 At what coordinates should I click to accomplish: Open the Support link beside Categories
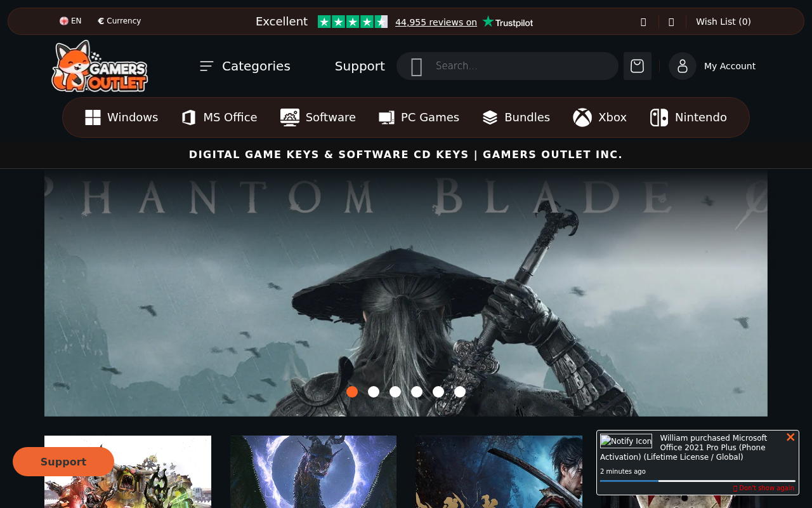[x=360, y=66]
